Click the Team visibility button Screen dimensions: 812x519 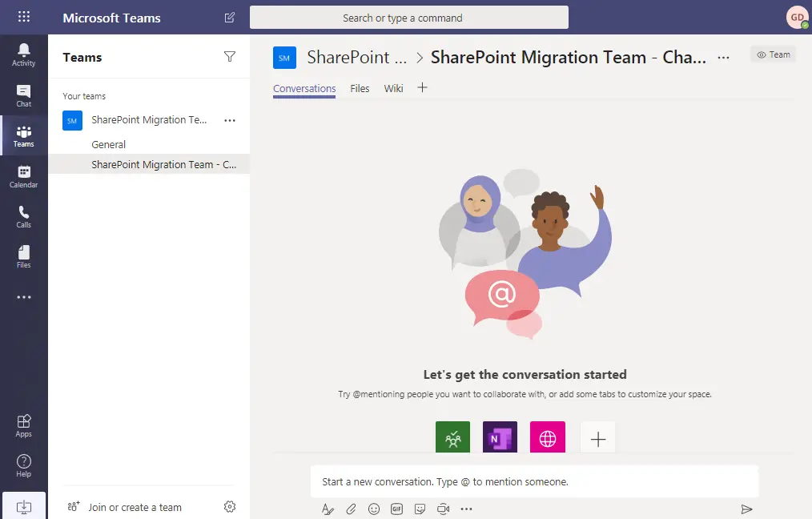pyautogui.click(x=773, y=54)
